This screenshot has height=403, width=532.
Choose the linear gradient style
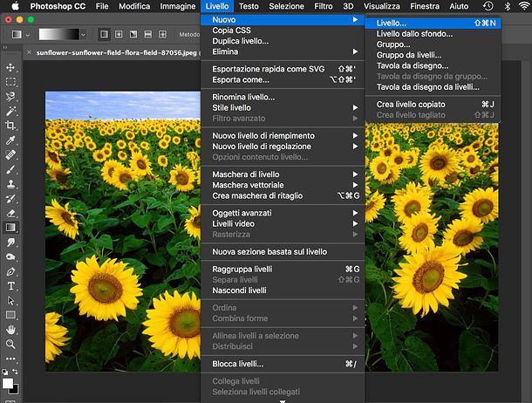104,34
